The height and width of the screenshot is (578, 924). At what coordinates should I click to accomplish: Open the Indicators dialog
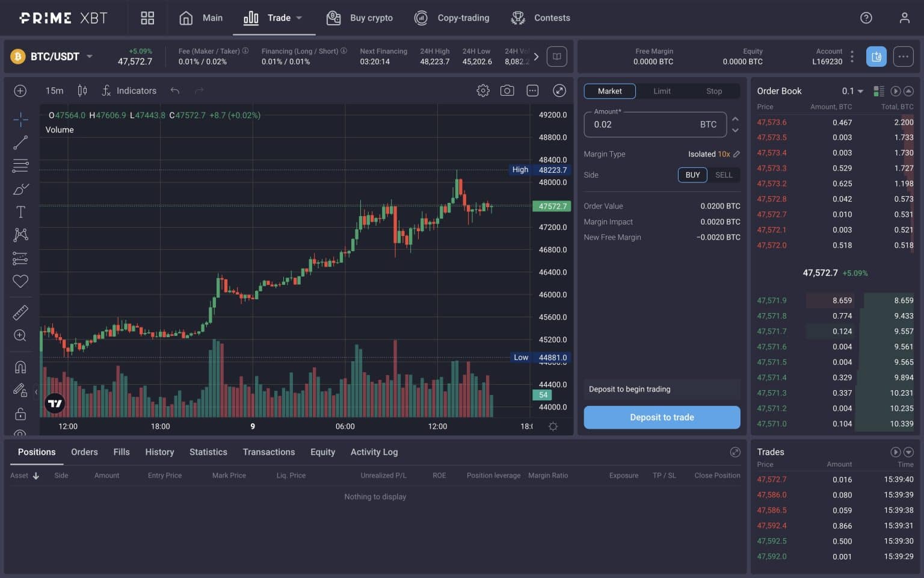pyautogui.click(x=129, y=90)
